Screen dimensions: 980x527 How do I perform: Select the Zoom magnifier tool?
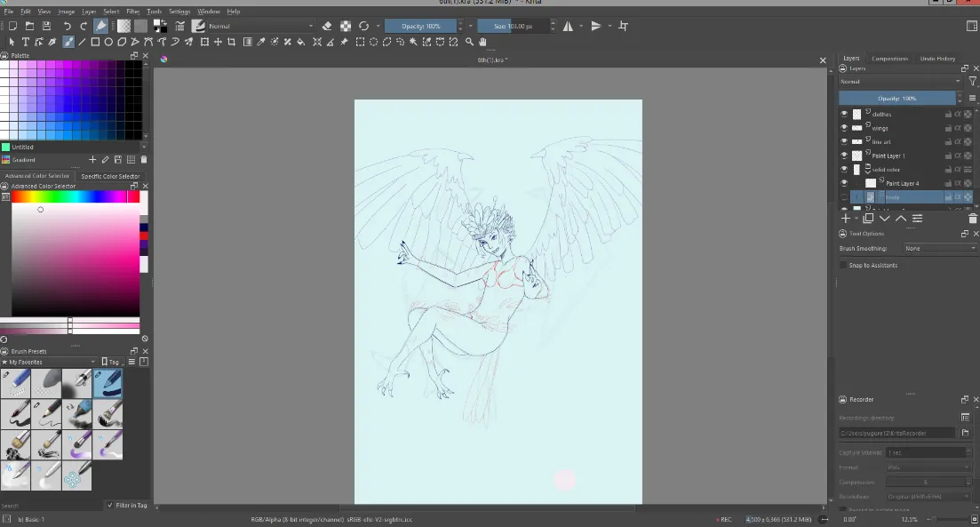tap(469, 42)
